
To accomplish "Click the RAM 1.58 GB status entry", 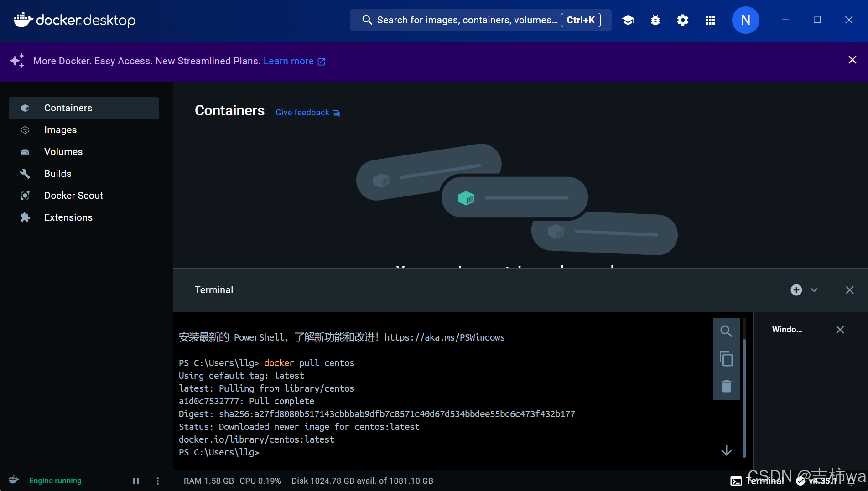I will click(x=209, y=481).
